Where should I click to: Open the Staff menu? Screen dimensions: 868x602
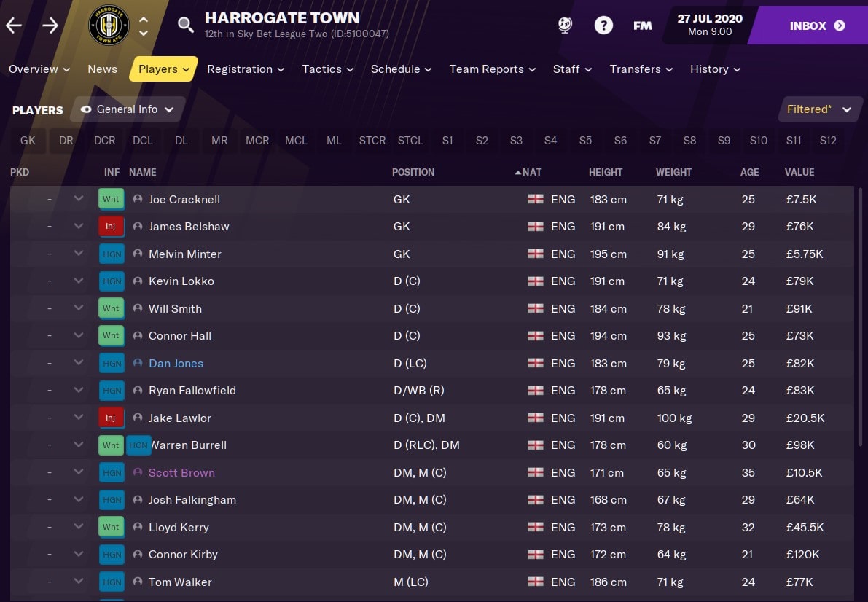click(x=572, y=69)
